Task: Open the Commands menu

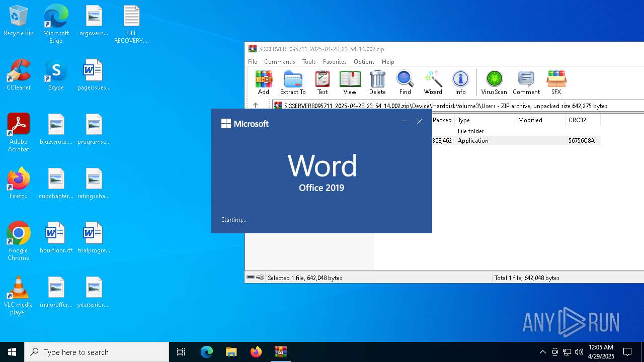Action: pos(280,62)
